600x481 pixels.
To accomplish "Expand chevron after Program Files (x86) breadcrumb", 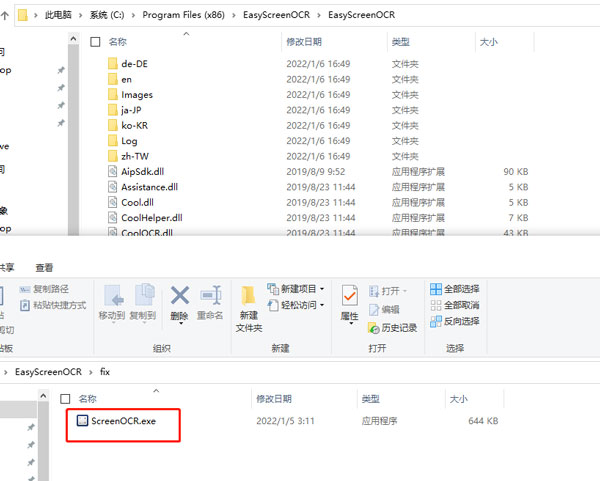I will (x=234, y=15).
